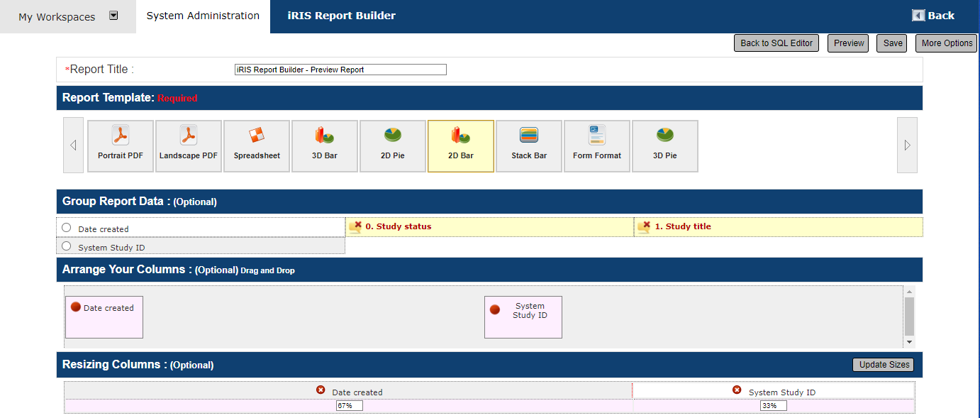
Task: Switch to the System Administration tab
Action: point(203,16)
